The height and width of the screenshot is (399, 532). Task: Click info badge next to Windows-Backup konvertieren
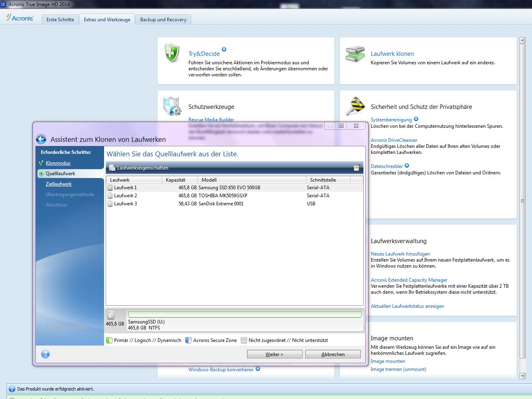pyautogui.click(x=258, y=368)
